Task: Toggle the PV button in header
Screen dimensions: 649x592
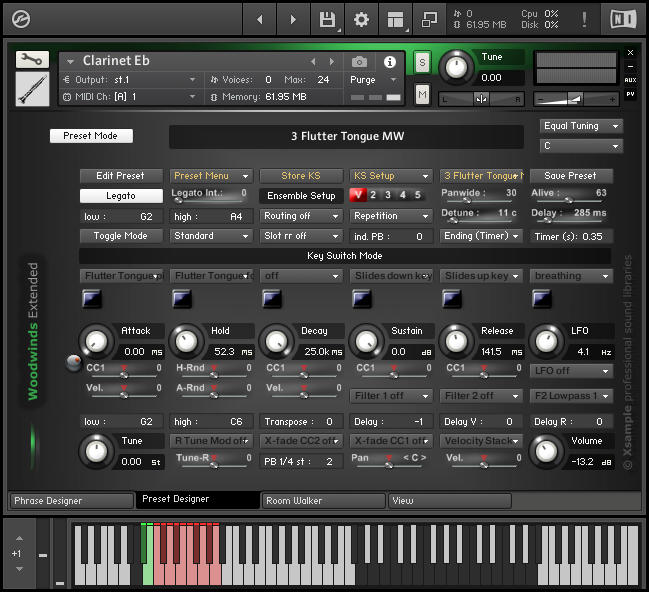Action: tap(630, 94)
